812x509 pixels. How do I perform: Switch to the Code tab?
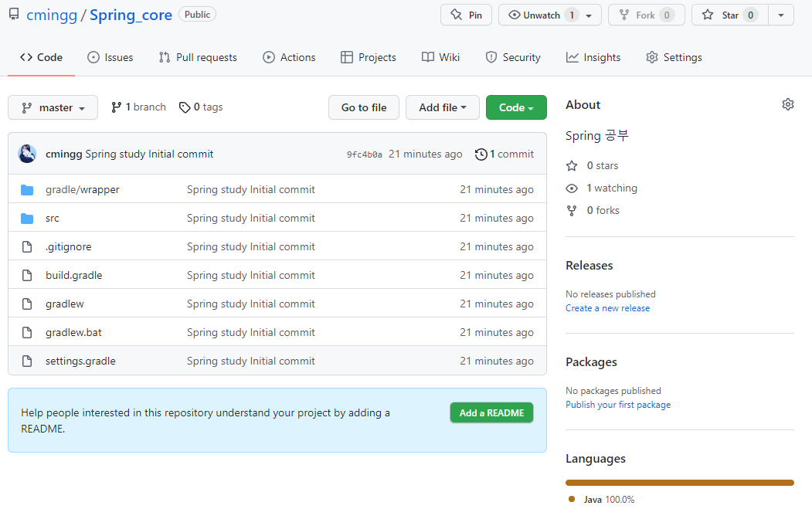tap(42, 57)
